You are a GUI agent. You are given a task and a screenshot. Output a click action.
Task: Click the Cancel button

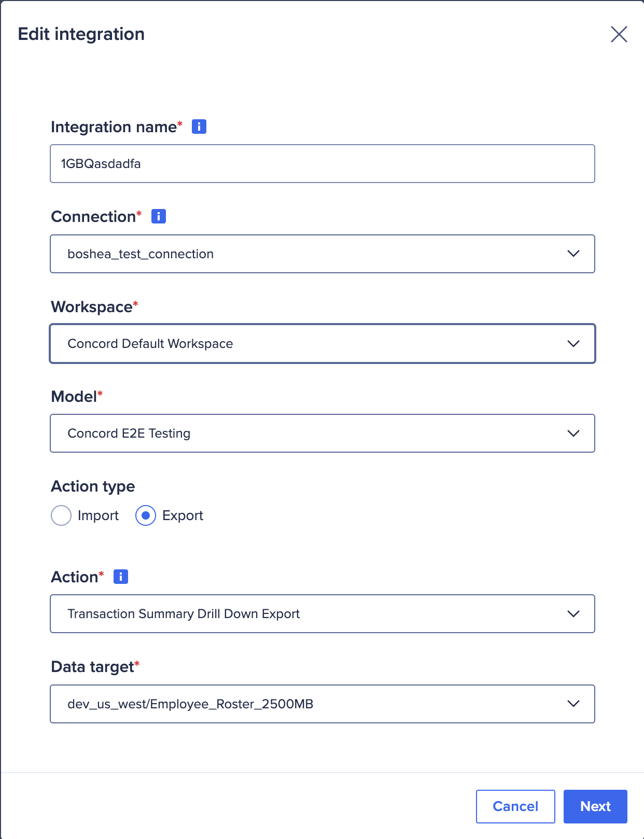click(515, 806)
